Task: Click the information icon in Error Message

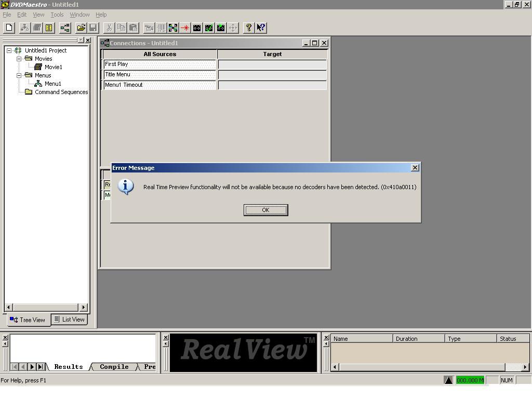Action: pos(126,187)
